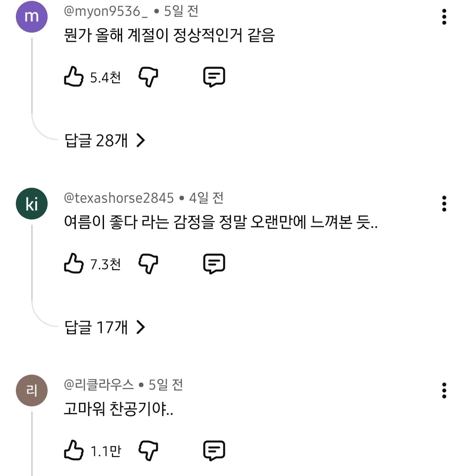Reply to @texashorse2845 comment via bubble icon

(214, 264)
